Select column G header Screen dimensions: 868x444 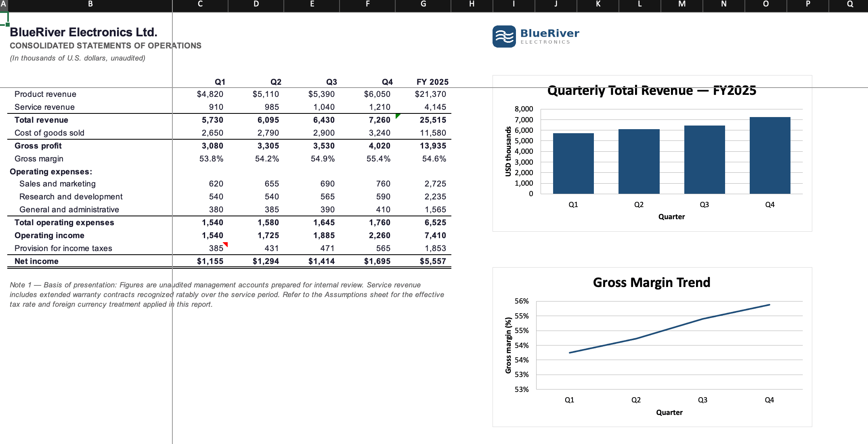(423, 4)
